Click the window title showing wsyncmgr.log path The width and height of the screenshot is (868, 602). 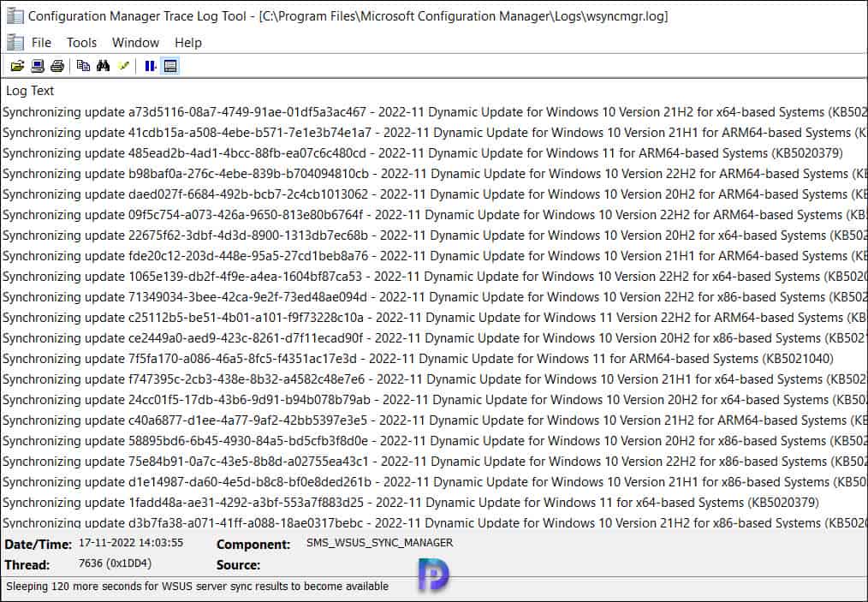(348, 16)
